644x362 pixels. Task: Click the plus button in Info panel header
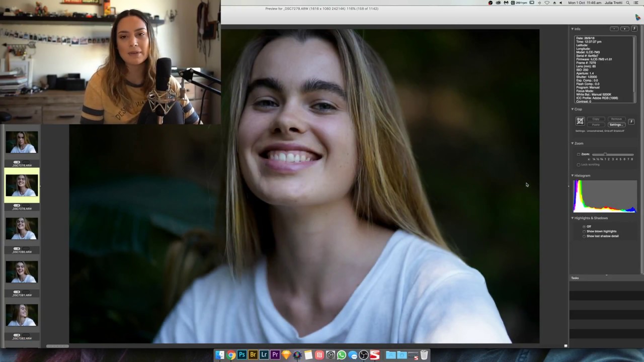(624, 29)
